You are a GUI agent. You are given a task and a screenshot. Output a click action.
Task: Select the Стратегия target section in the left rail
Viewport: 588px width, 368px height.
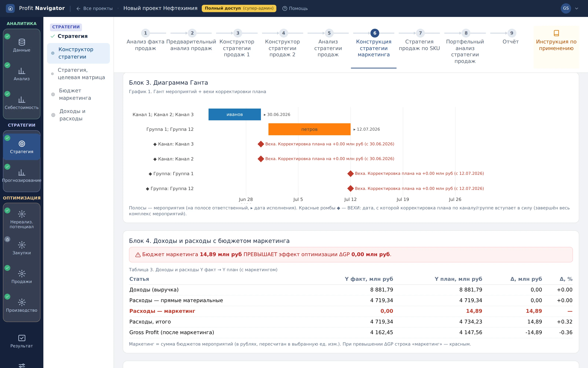pos(22,147)
